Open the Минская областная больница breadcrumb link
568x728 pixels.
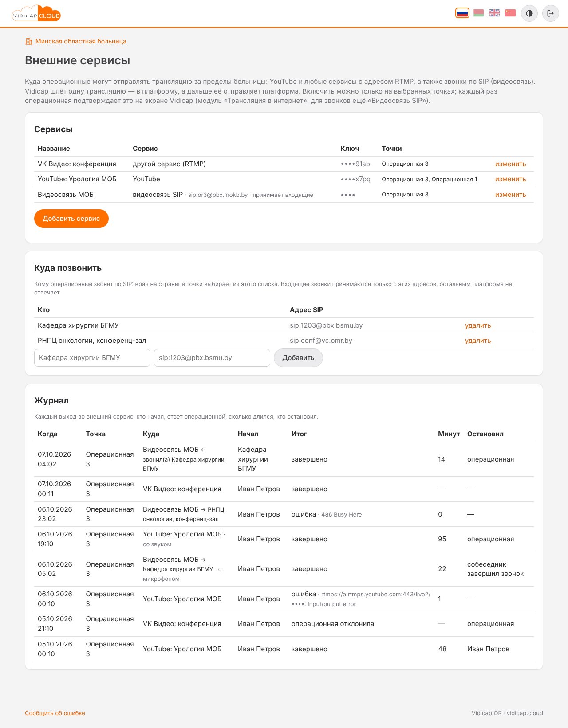(81, 41)
